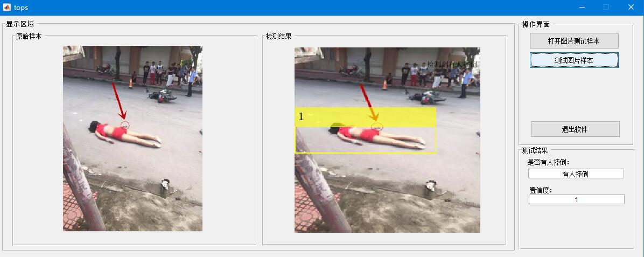This screenshot has width=644, height=257.
Task: Click the MATLAB logo icon in title bar
Action: tap(7, 7)
